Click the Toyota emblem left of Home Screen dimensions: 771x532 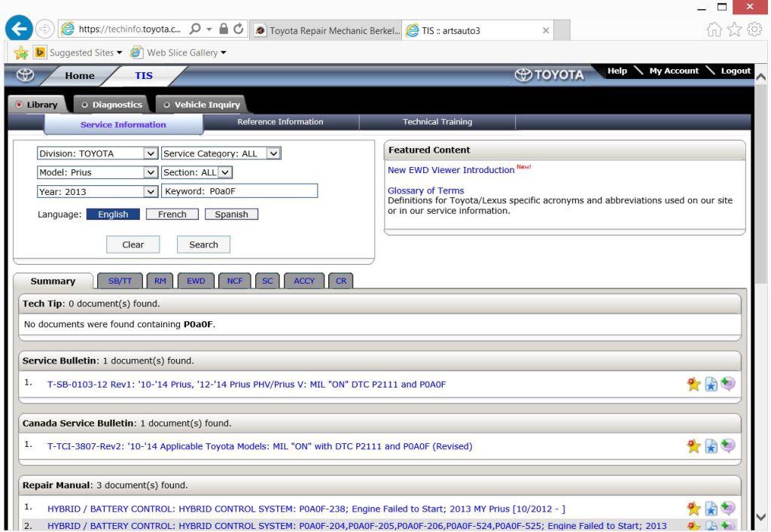point(25,74)
